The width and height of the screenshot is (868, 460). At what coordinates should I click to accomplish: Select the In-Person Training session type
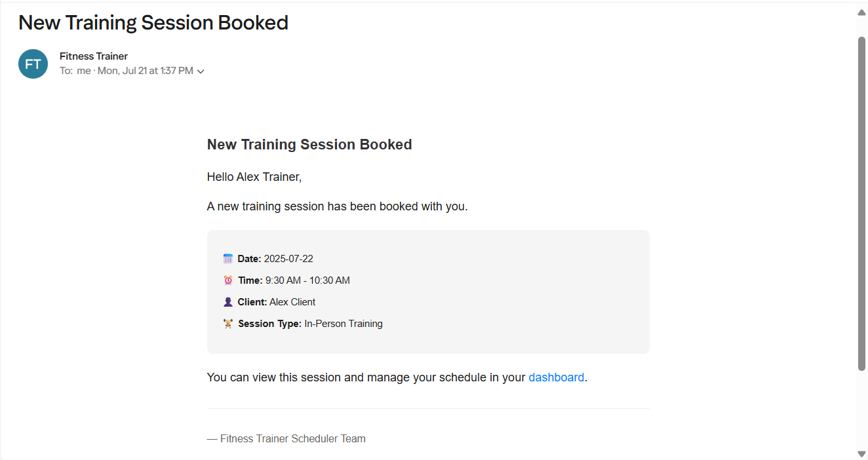(343, 323)
